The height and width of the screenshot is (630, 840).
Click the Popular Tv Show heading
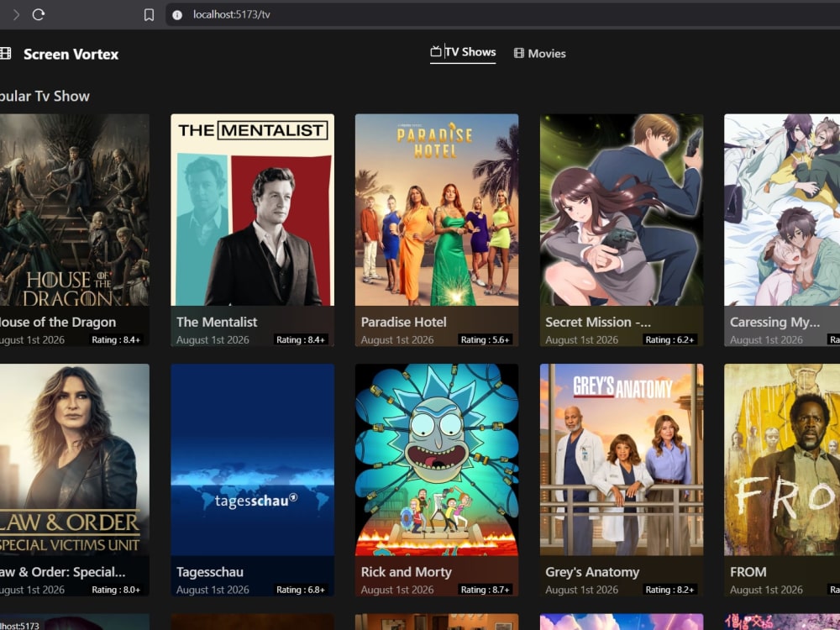click(45, 97)
